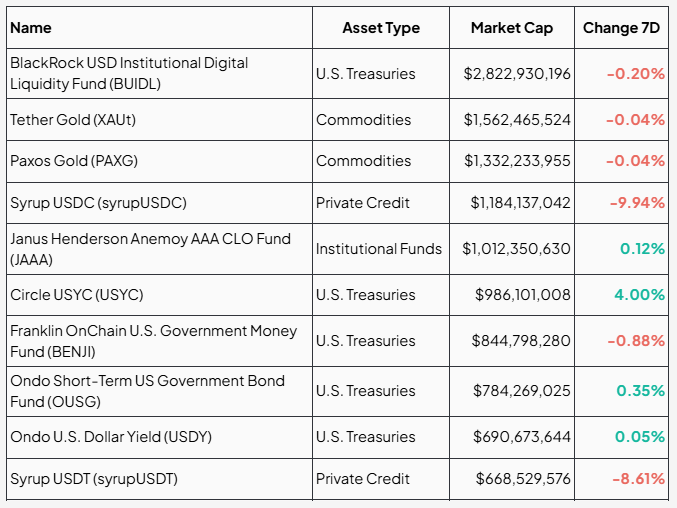Click the Institutional Funds asset type cell
Image resolution: width=677 pixels, height=508 pixels.
[379, 249]
